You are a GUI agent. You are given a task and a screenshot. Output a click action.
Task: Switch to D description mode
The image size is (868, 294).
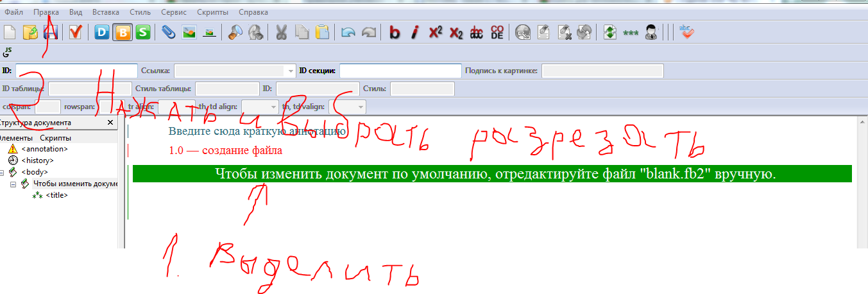tap(102, 32)
